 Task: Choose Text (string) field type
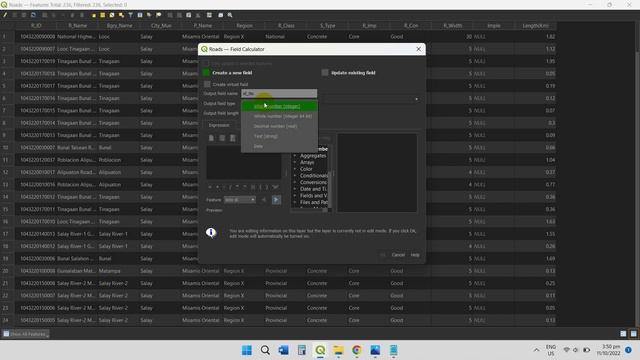pyautogui.click(x=279, y=136)
